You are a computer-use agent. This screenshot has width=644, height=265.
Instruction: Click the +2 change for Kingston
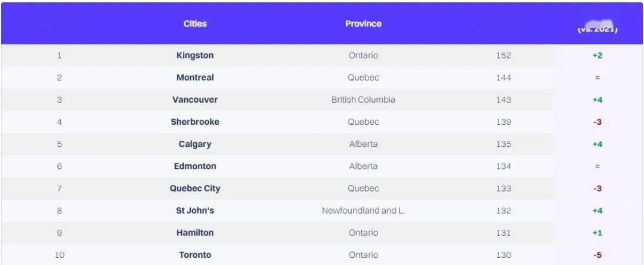[x=597, y=56]
